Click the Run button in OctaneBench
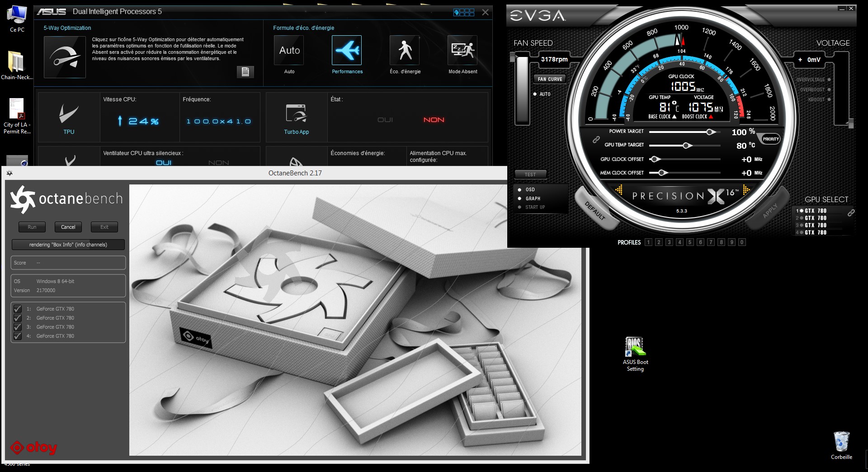Image resolution: width=868 pixels, height=472 pixels. [32, 227]
